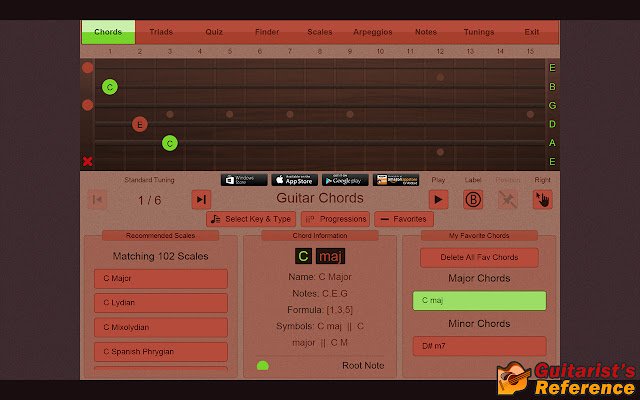Viewport: 640px width, 400px height.
Task: Open the Google Play badge
Action: tap(345, 180)
